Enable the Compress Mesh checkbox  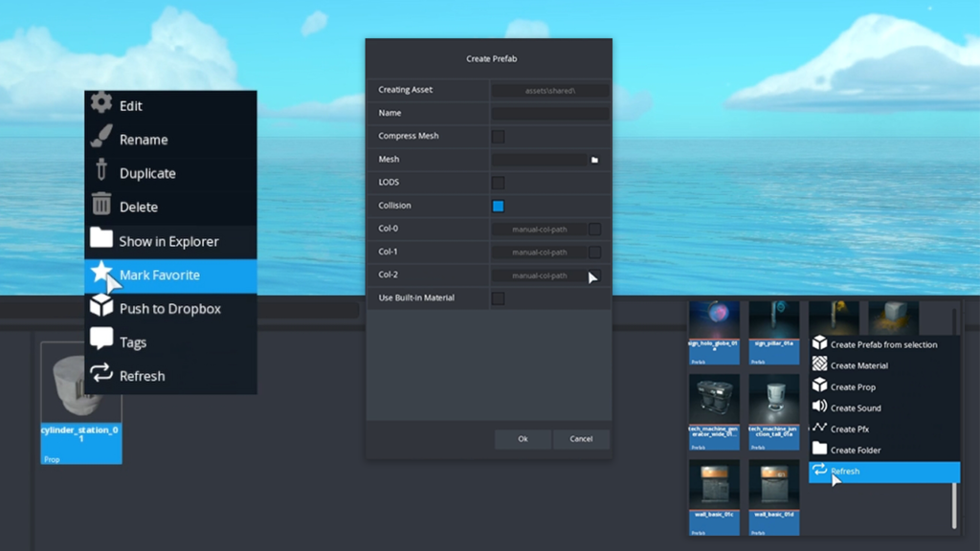click(498, 137)
